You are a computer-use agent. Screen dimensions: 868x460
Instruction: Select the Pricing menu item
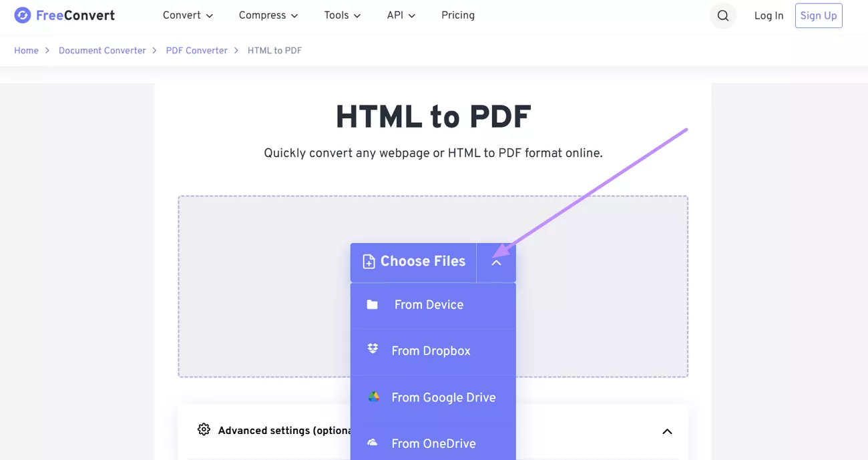click(x=457, y=15)
